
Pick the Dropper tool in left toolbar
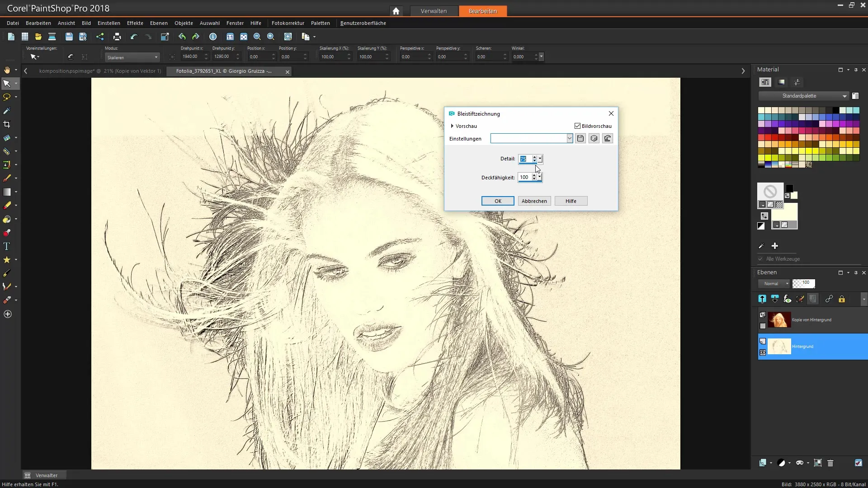coord(7,111)
